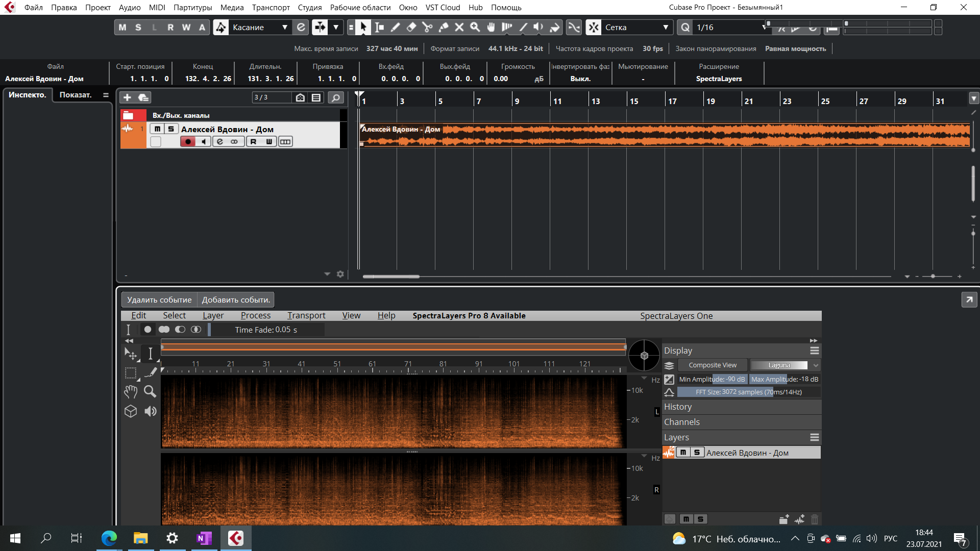This screenshot has height=551, width=980.
Task: Select the Glue tube tool
Action: pos(444,28)
